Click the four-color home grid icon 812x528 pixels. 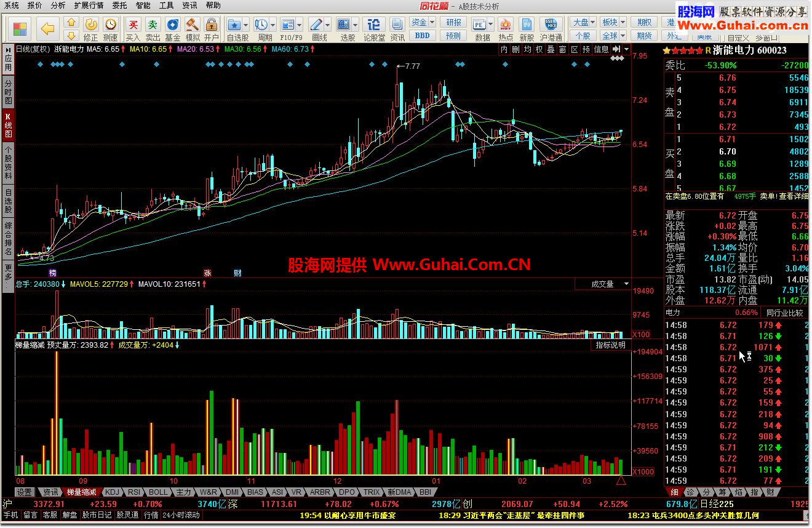[x=20, y=28]
